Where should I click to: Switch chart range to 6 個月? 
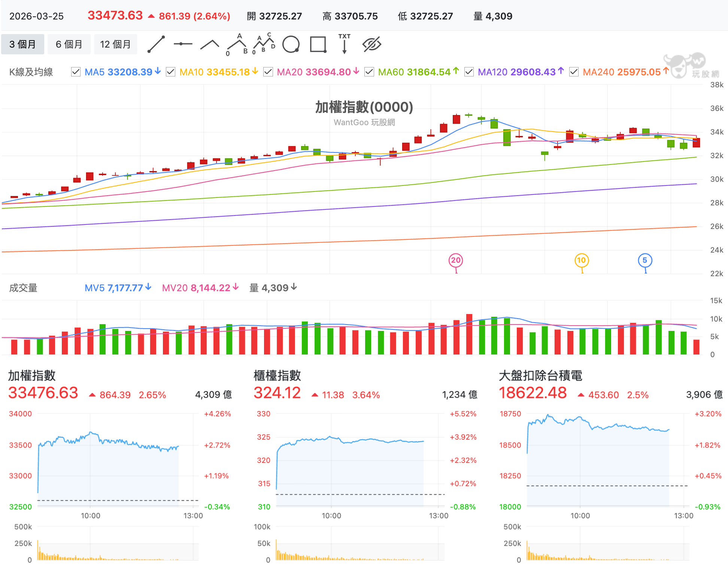69,44
